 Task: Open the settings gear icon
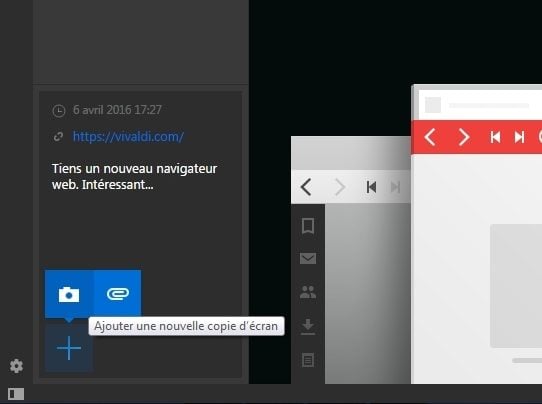16,366
